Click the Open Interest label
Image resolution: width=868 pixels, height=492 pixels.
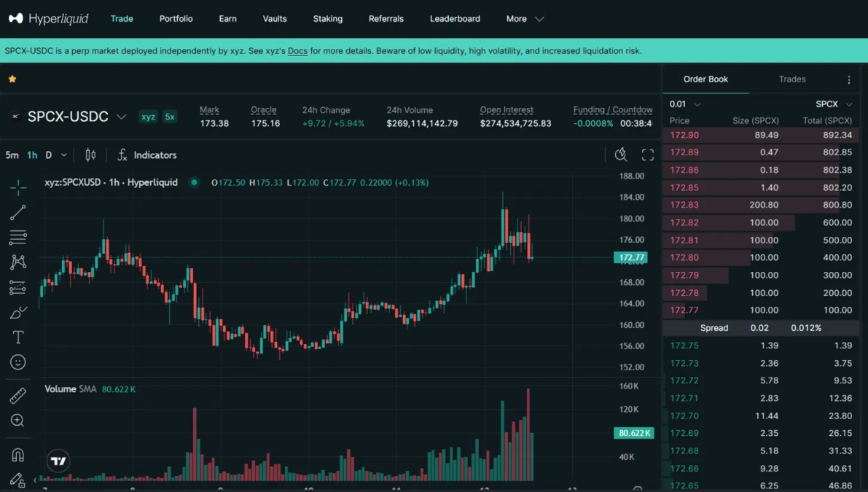pos(507,109)
